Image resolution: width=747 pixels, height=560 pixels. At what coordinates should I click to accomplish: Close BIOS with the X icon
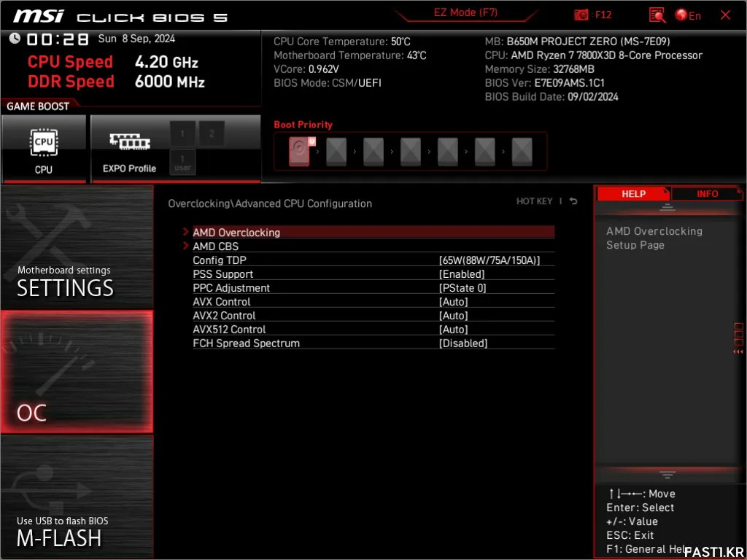pyautogui.click(x=725, y=15)
